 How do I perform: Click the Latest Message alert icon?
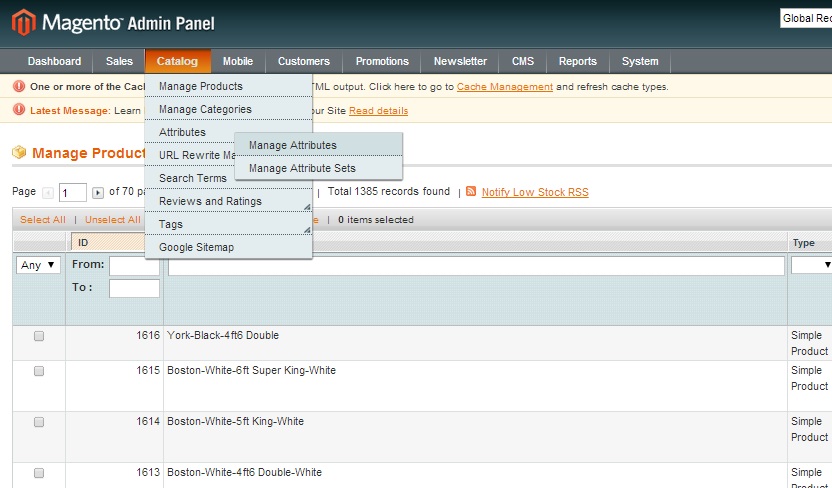(x=19, y=111)
